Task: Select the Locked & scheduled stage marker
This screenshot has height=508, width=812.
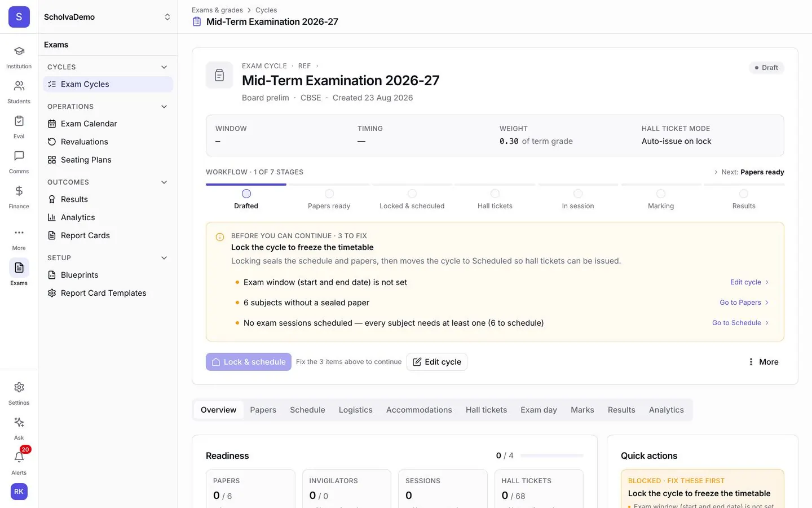Action: (x=412, y=194)
